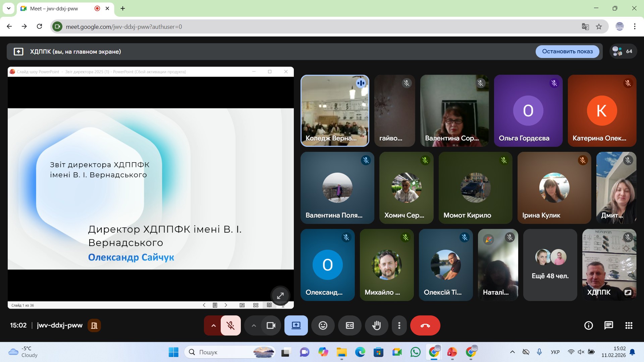Toggle closed captions
644x362 pixels.
coord(350,325)
